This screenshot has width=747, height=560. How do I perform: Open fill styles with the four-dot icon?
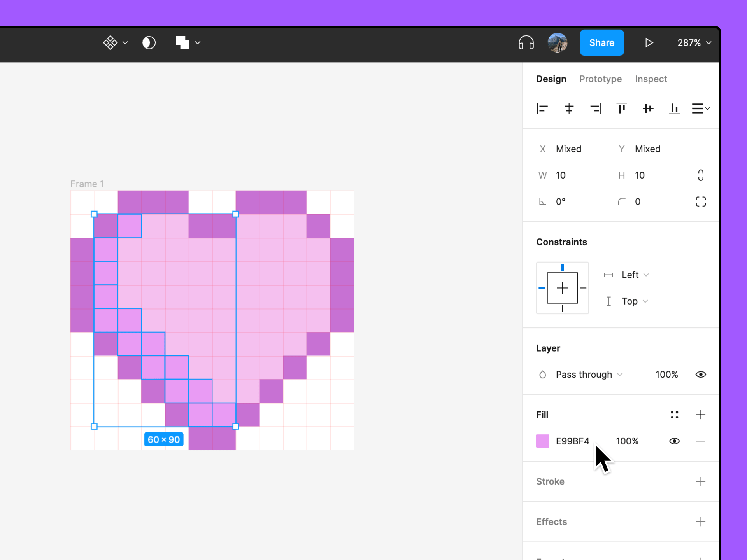[675, 415]
